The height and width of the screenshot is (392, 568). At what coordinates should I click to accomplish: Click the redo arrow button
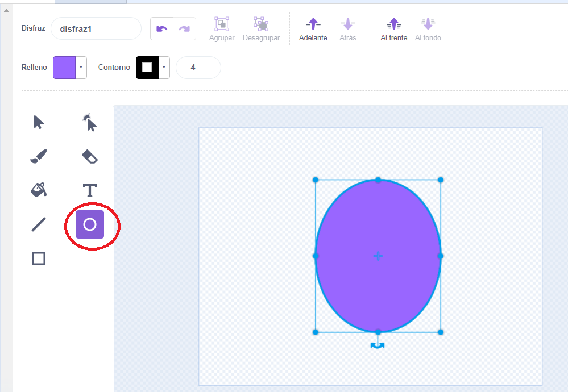click(184, 29)
